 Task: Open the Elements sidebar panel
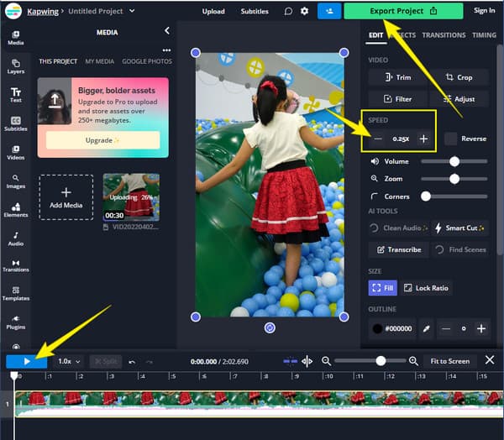coord(15,210)
